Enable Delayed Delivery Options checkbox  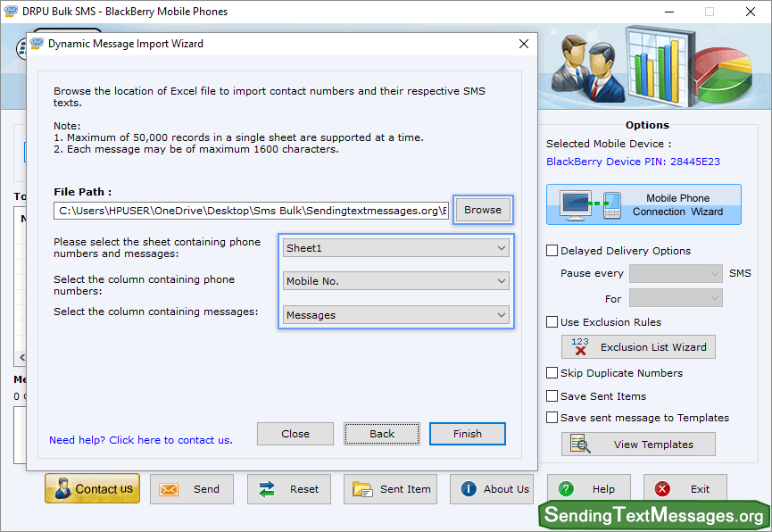tap(552, 250)
